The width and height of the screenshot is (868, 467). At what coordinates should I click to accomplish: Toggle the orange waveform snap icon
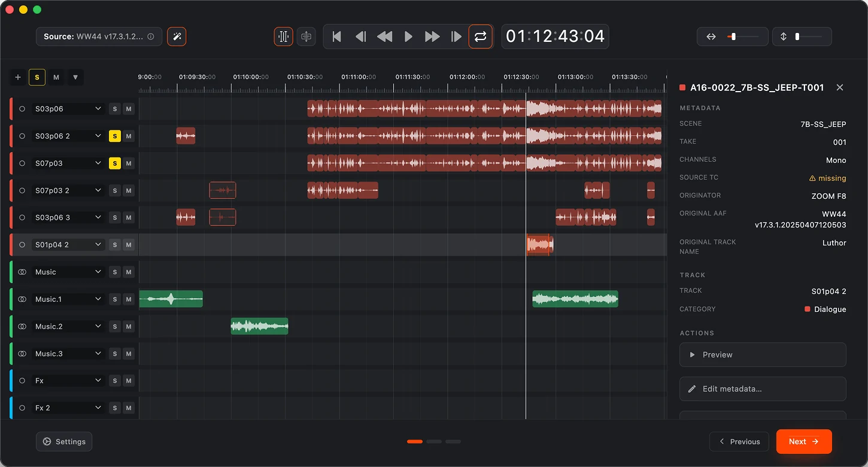tap(284, 37)
